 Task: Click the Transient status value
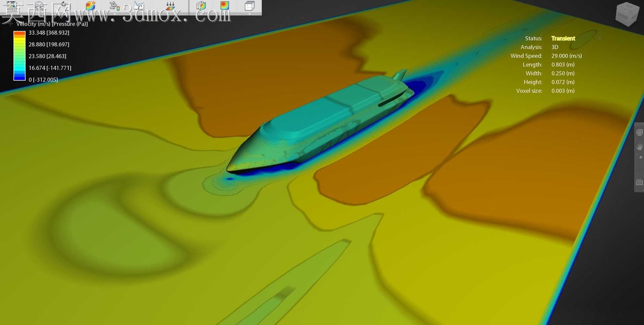coord(563,38)
